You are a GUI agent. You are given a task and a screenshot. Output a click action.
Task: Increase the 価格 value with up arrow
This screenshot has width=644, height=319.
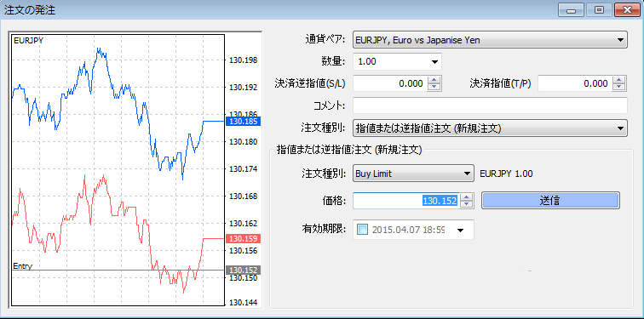467,197
